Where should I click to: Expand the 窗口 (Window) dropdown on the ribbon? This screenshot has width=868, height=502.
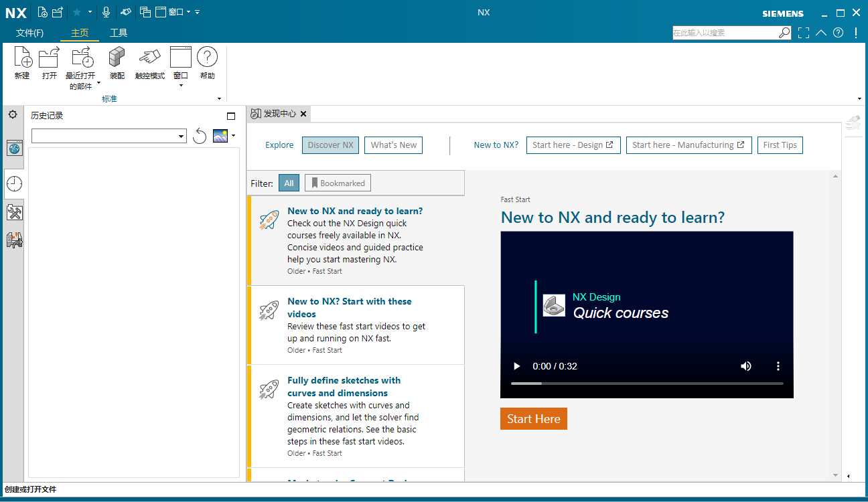(180, 86)
